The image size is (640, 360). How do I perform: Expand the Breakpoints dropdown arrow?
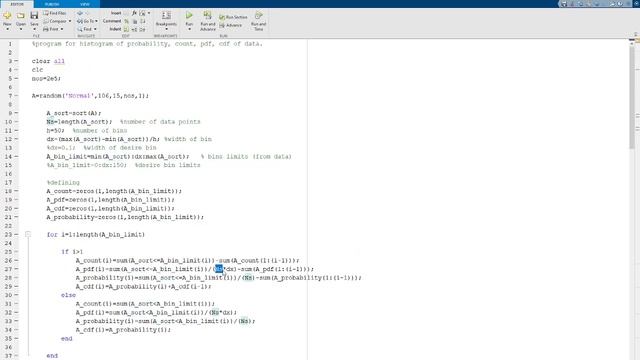click(x=166, y=29)
